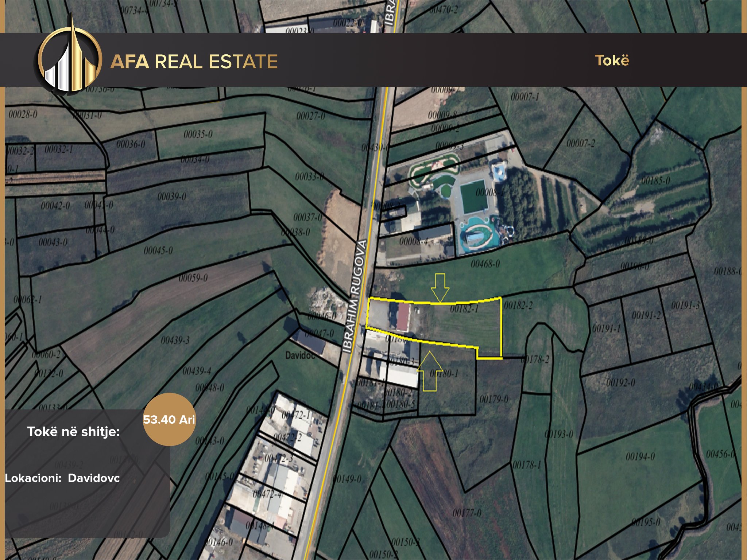This screenshot has width=747, height=560.
Task: Click parcel label 00456-0
Action: (x=721, y=454)
